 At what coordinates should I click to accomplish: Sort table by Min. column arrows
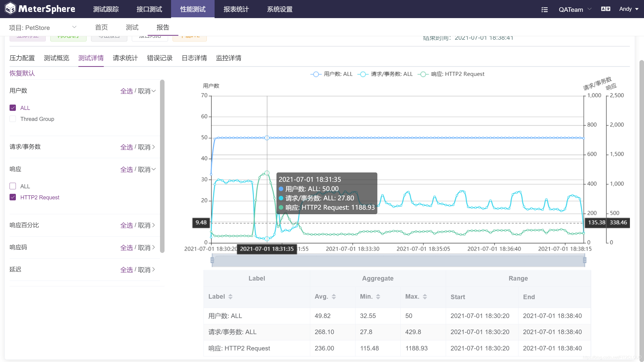click(x=378, y=297)
